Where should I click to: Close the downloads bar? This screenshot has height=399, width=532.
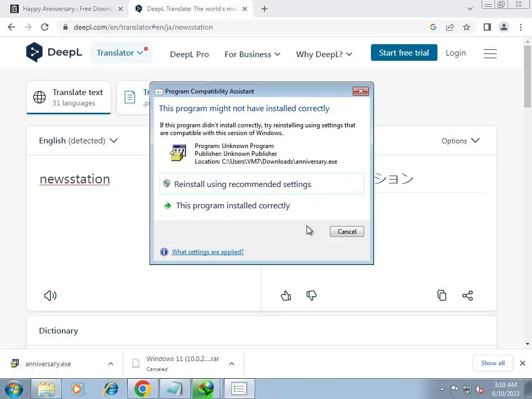[523, 363]
